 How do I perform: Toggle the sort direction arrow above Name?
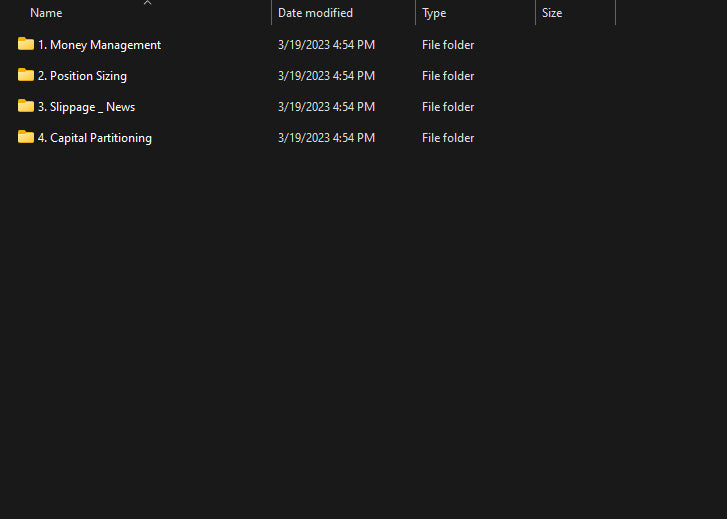[x=147, y=3]
